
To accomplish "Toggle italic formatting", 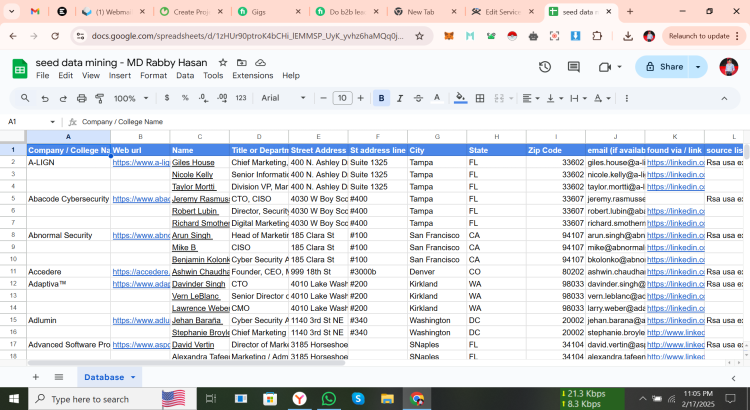I will (x=400, y=98).
